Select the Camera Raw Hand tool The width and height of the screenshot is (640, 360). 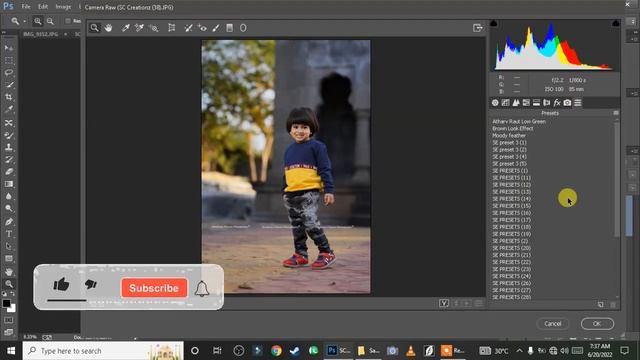click(108, 28)
